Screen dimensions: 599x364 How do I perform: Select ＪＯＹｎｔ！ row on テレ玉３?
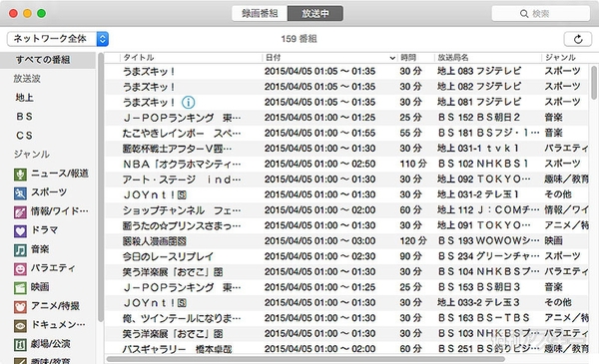pos(346,303)
